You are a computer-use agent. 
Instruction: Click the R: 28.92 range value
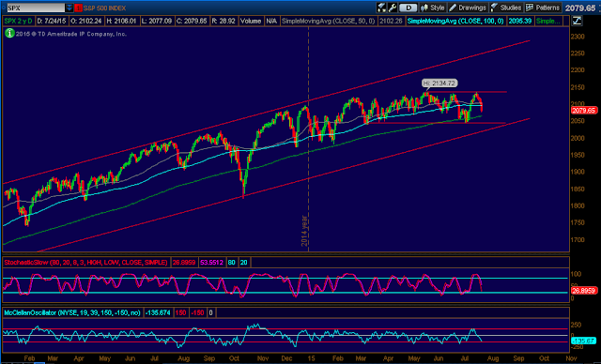(223, 21)
